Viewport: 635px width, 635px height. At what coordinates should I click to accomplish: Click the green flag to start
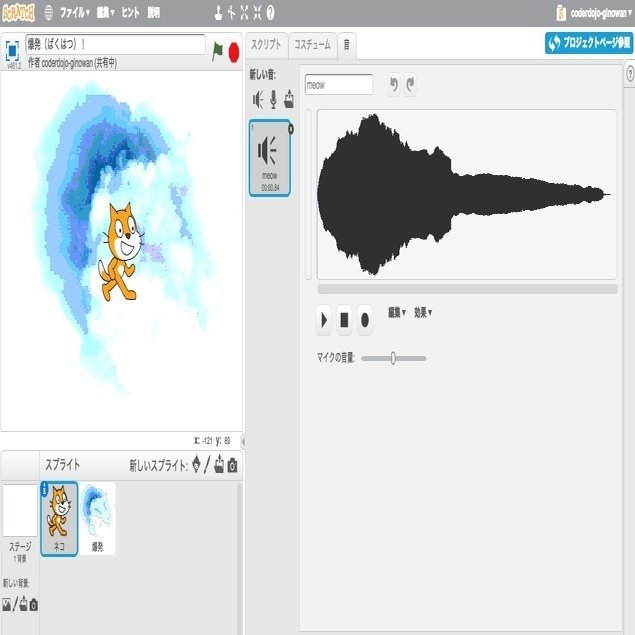point(217,52)
